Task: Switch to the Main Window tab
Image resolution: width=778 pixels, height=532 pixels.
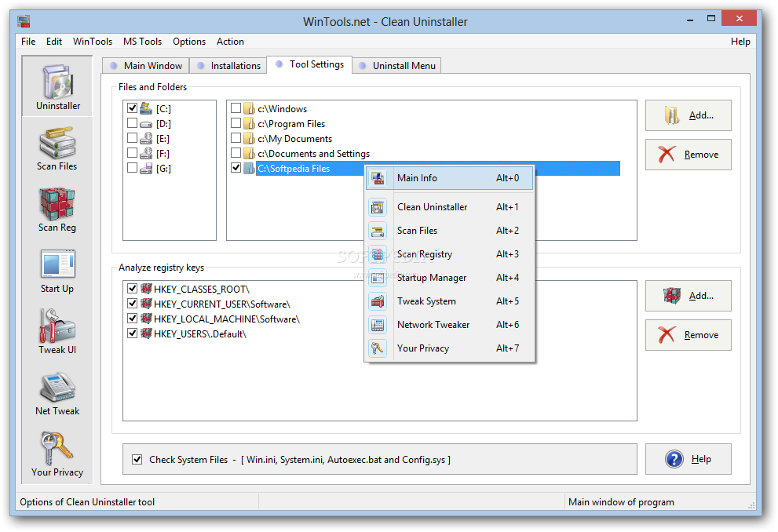Action: coord(145,65)
